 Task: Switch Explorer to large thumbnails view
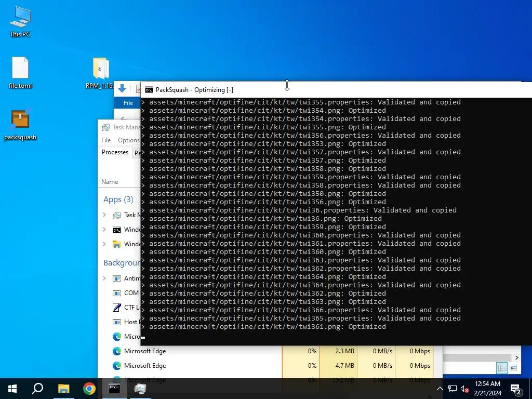pos(513,368)
